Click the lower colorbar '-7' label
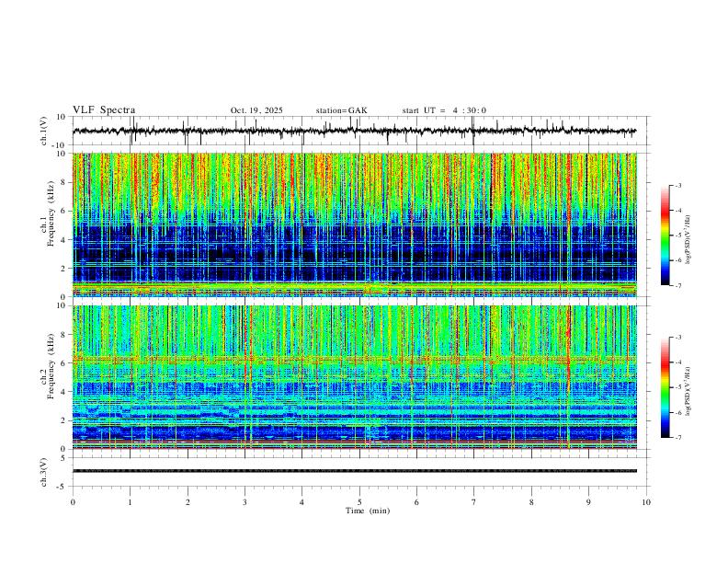The width and height of the screenshot is (728, 563). (677, 438)
